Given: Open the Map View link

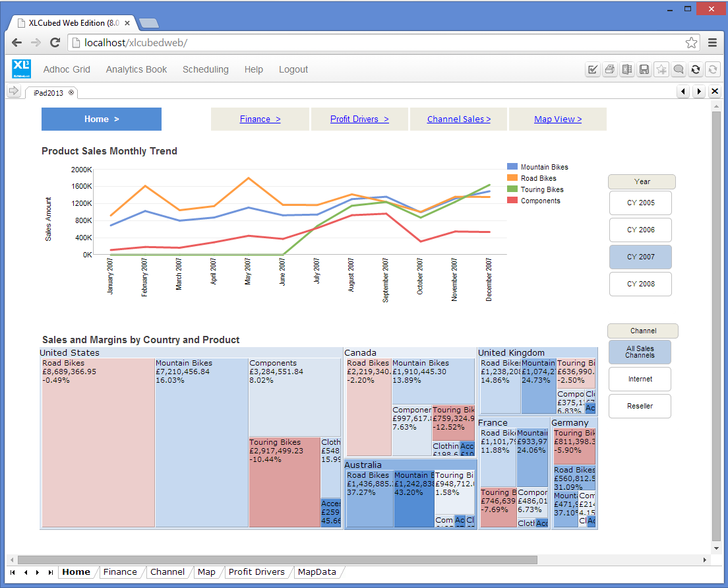Looking at the screenshot, I should point(557,119).
